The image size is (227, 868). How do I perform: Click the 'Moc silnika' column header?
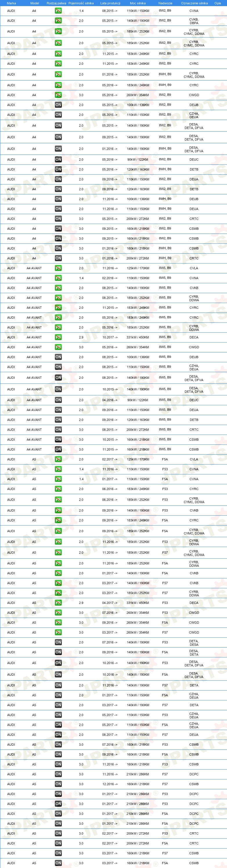tap(138, 3)
